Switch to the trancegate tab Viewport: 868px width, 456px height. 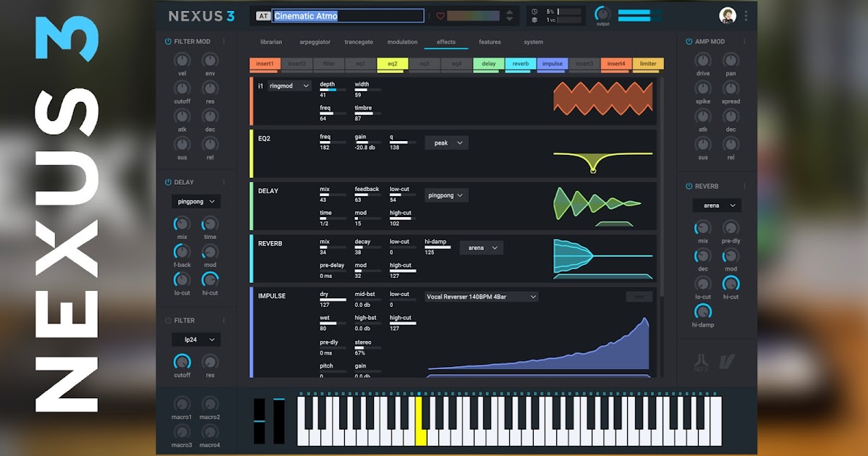coord(359,42)
